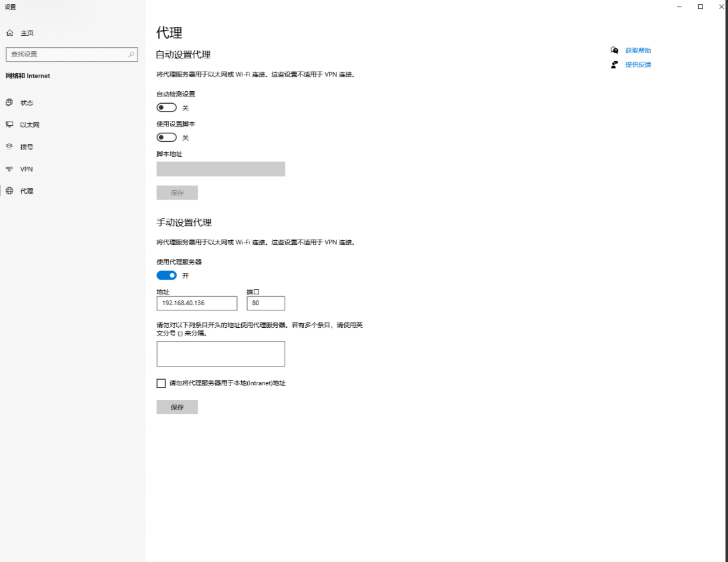
Task: Open the 获取帮助 link
Action: (638, 51)
